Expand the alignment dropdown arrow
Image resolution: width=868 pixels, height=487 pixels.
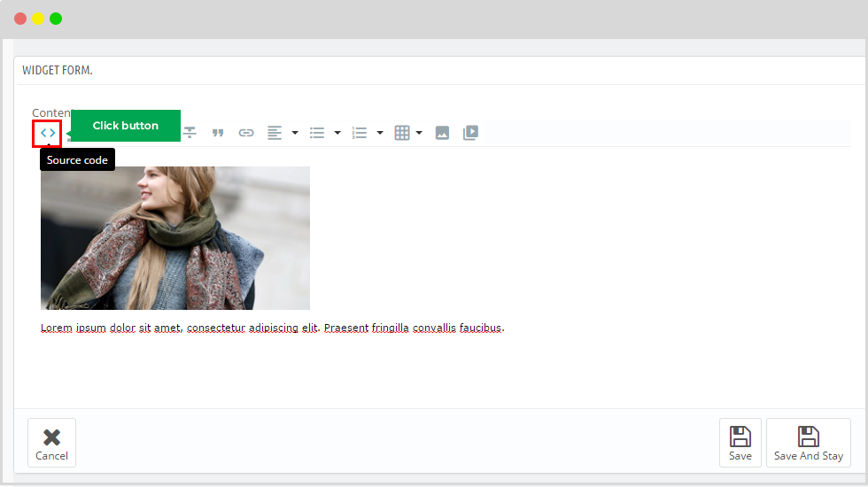295,133
